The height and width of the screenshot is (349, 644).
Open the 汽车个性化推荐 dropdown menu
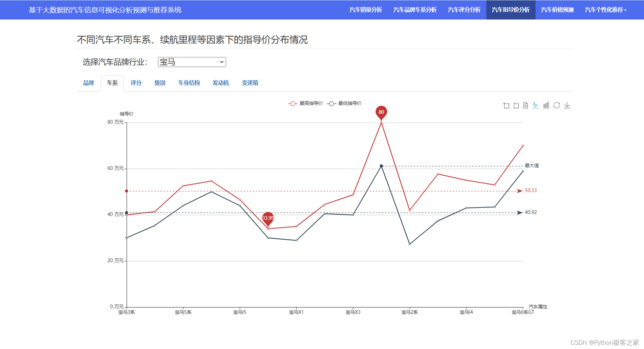tap(605, 10)
